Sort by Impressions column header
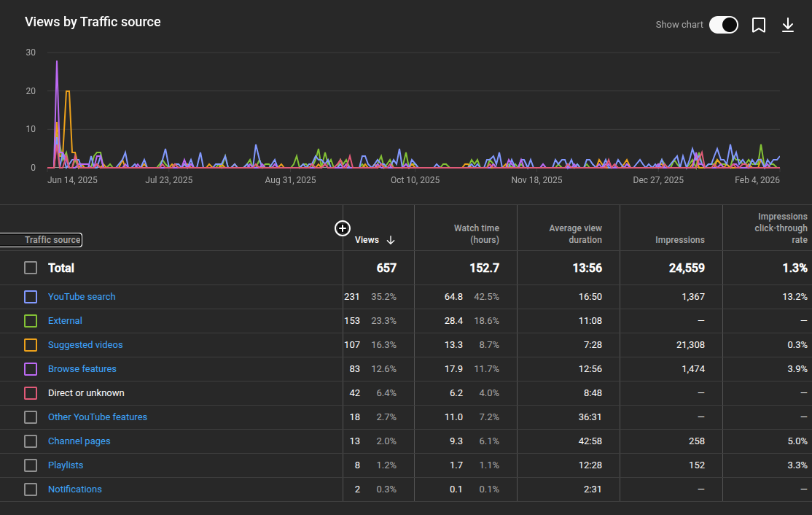812x515 pixels. [x=679, y=240]
